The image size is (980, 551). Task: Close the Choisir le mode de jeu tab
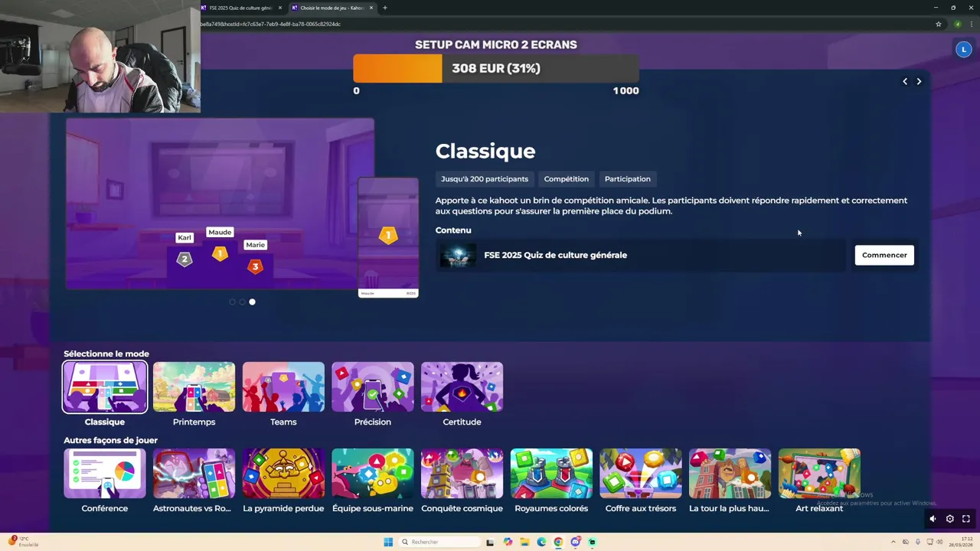tap(371, 8)
